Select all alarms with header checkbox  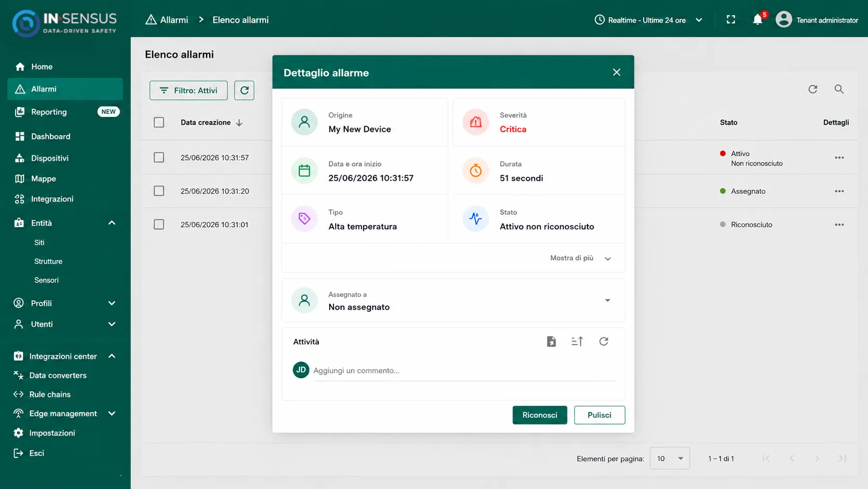coord(159,122)
